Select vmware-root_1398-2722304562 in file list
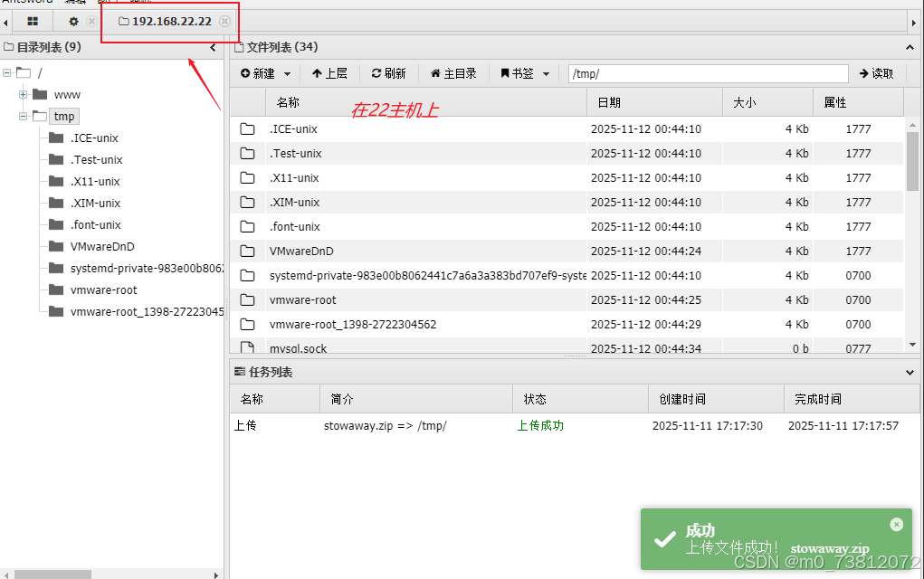924x579 pixels. [353, 325]
